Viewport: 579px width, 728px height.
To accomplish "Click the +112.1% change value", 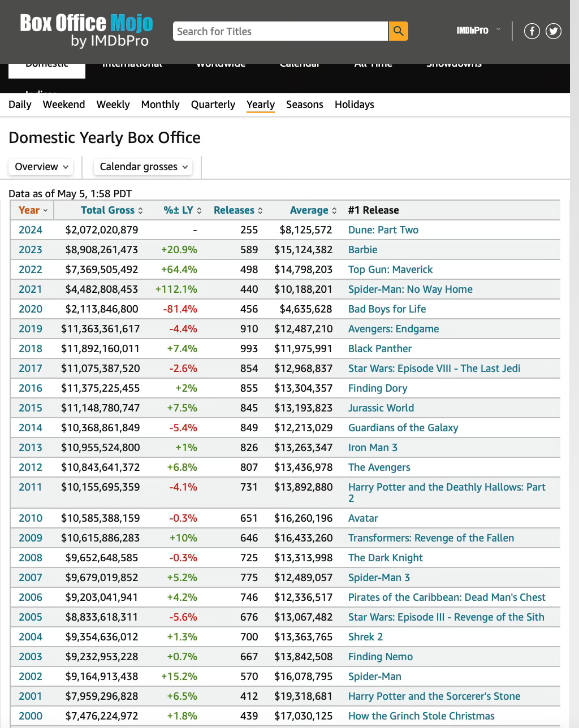I will point(176,289).
